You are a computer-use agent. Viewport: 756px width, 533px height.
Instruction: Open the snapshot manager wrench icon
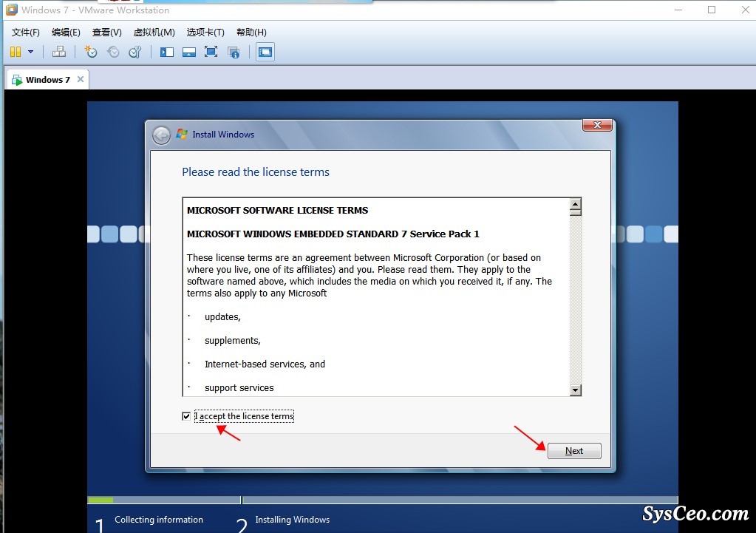pyautogui.click(x=135, y=52)
